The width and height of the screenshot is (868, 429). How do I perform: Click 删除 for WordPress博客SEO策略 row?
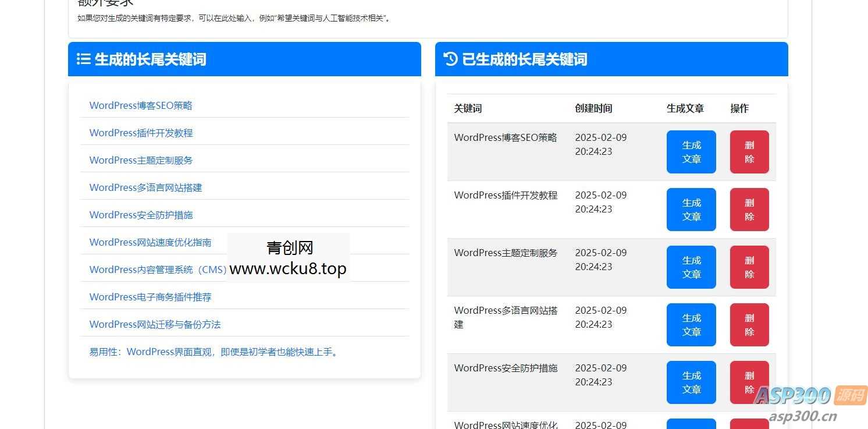point(749,152)
